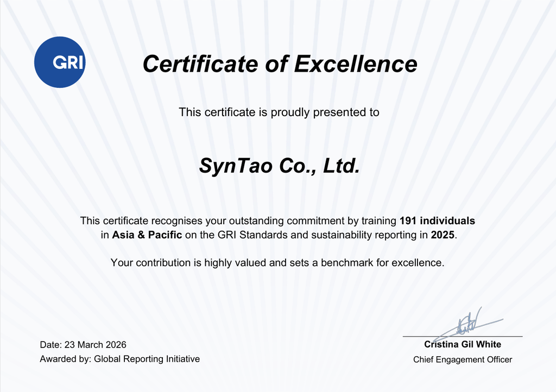This screenshot has width=556, height=392.
Task: Click the date 23 March 2026
Action: (x=95, y=345)
